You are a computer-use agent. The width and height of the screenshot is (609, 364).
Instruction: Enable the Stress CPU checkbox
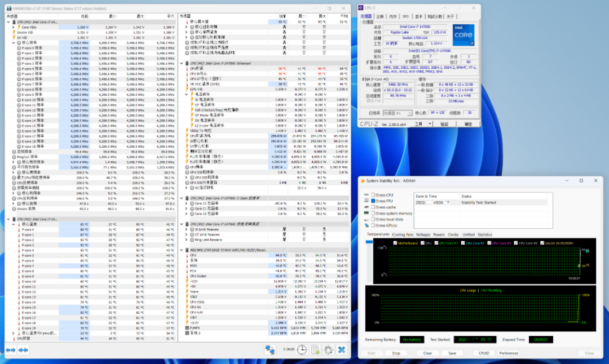(x=373, y=195)
